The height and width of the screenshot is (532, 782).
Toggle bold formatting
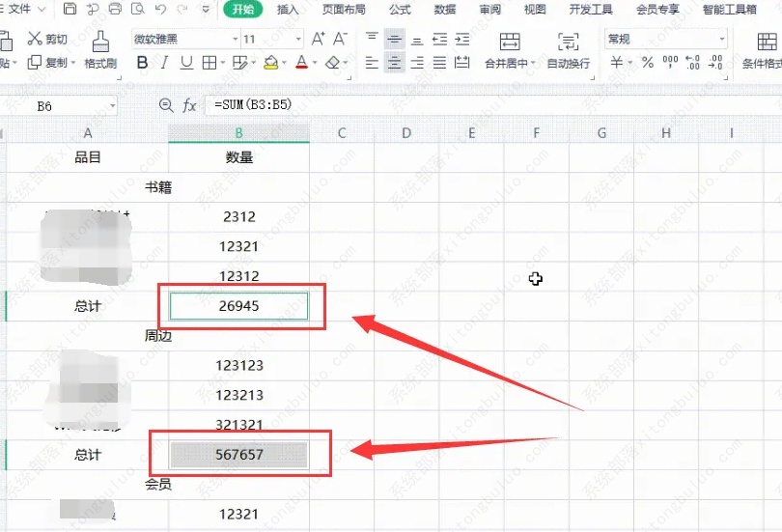tap(142, 63)
